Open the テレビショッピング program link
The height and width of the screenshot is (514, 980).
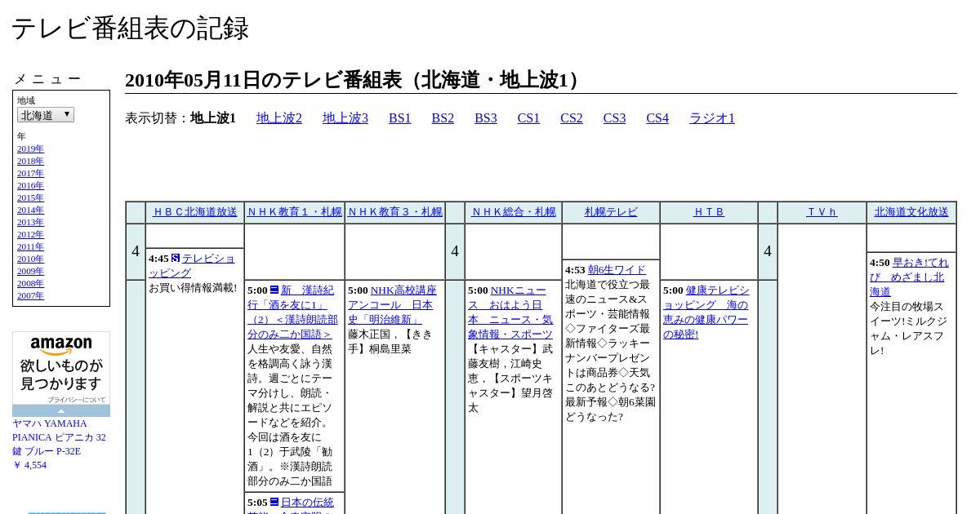192,266
